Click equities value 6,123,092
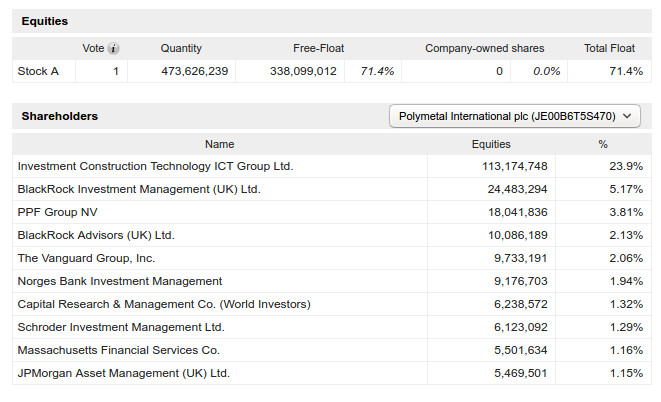661x402 pixels. (x=521, y=327)
